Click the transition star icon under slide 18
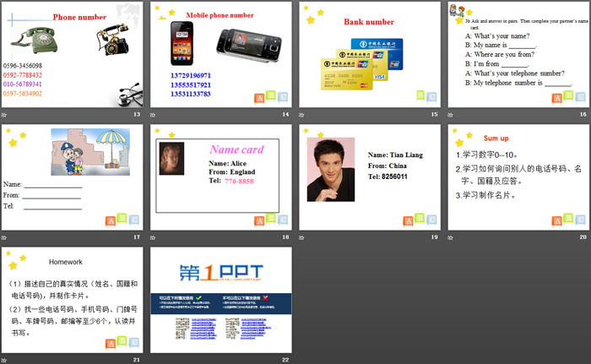Viewport: 591px width, 364px height. (153, 237)
